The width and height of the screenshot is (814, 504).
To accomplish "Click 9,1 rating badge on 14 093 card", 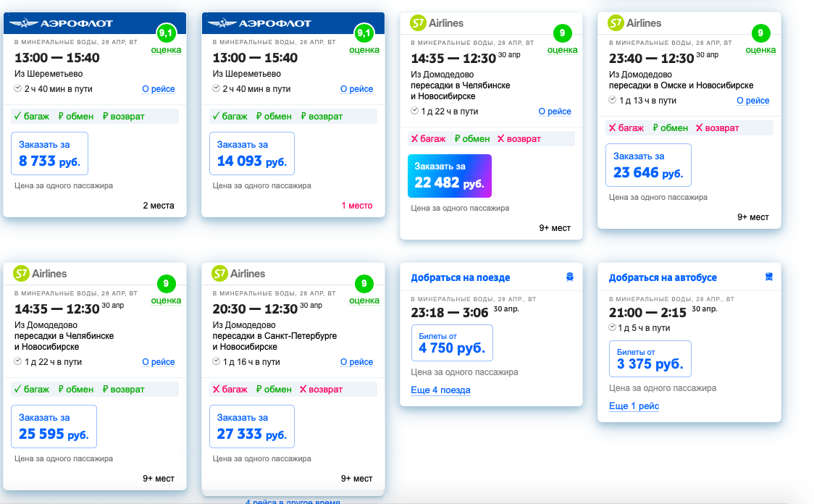I will click(x=364, y=33).
